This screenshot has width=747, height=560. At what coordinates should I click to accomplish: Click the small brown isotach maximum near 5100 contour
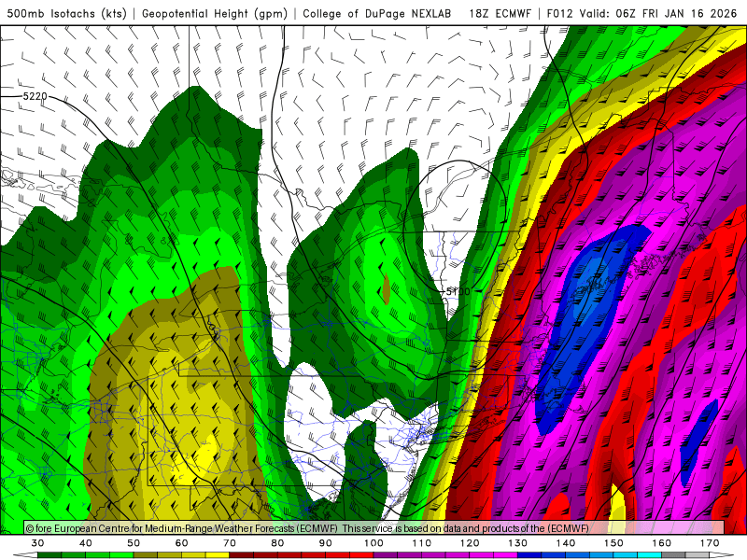point(386,289)
